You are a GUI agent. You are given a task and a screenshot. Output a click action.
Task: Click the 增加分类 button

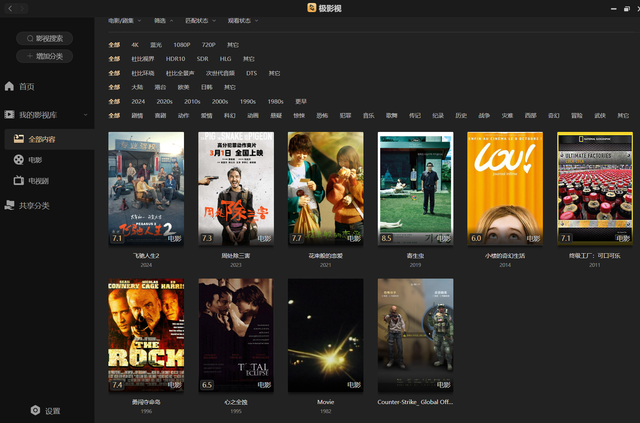pos(44,56)
